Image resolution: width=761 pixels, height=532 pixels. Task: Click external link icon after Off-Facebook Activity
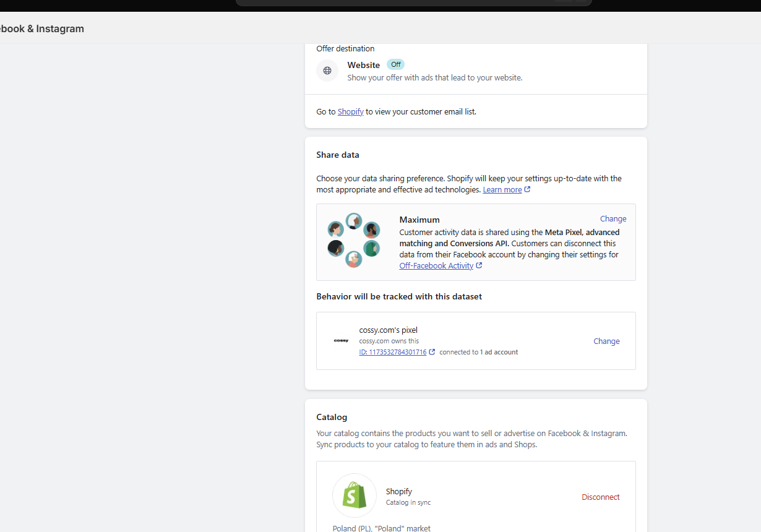pyautogui.click(x=479, y=265)
